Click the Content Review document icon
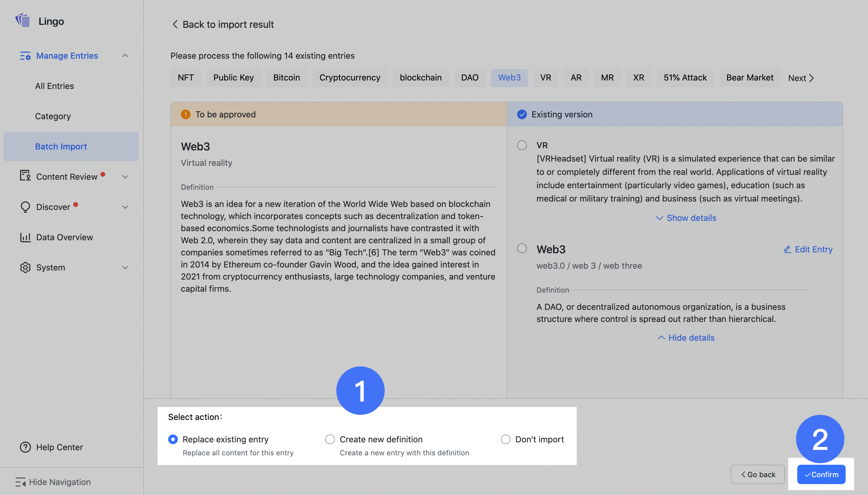This screenshot has height=495, width=868. pyautogui.click(x=25, y=176)
